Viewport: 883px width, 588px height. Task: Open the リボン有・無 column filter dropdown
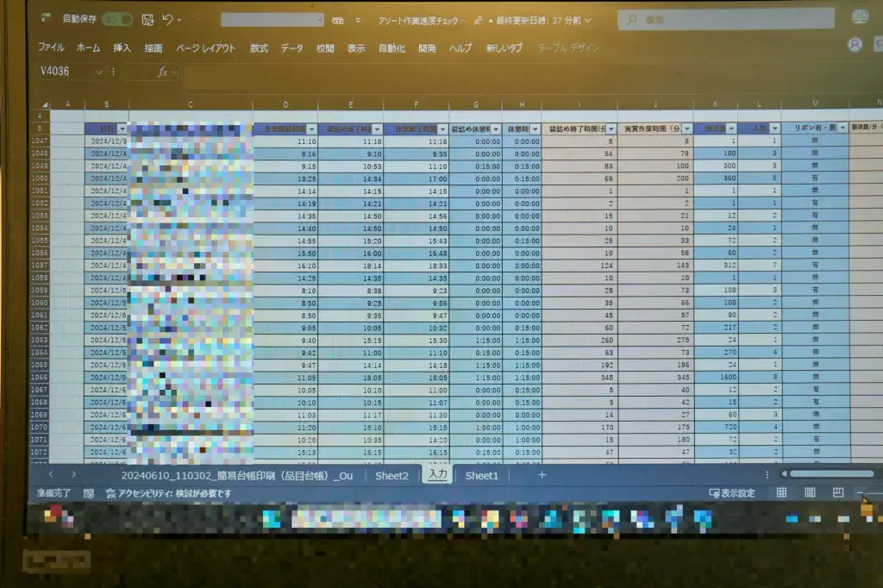click(842, 128)
